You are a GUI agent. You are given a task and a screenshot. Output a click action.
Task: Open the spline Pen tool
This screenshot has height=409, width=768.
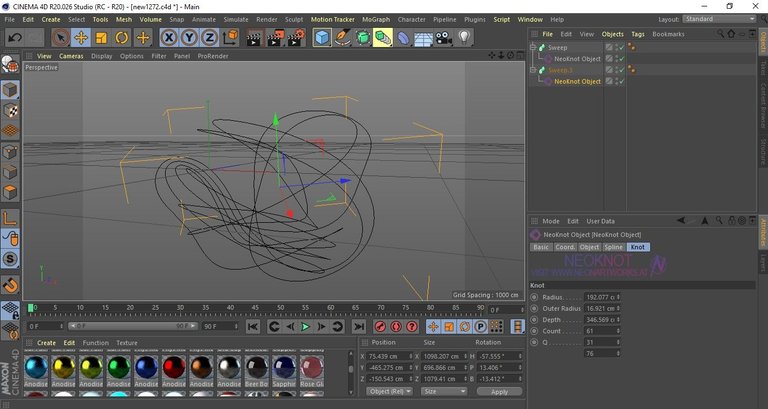click(x=342, y=38)
